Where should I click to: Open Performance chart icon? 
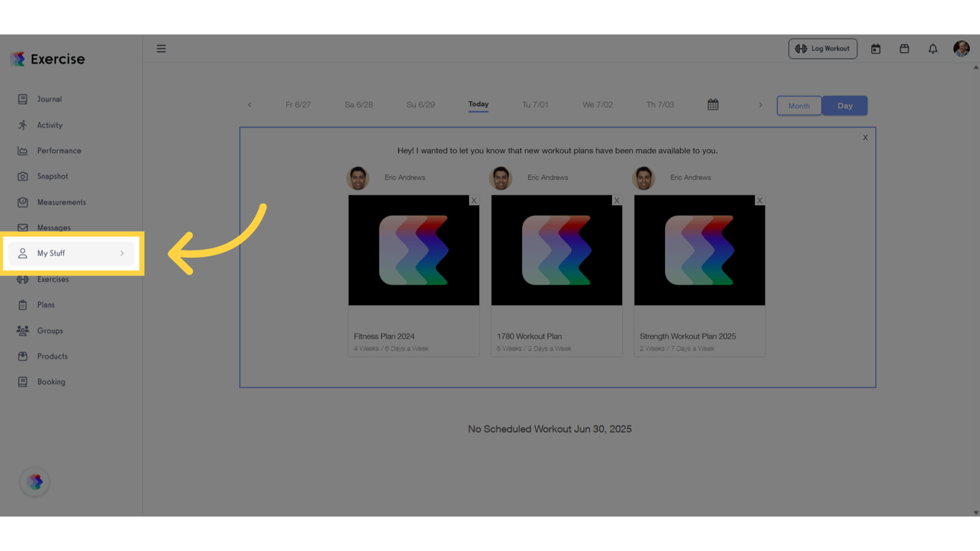coord(23,151)
